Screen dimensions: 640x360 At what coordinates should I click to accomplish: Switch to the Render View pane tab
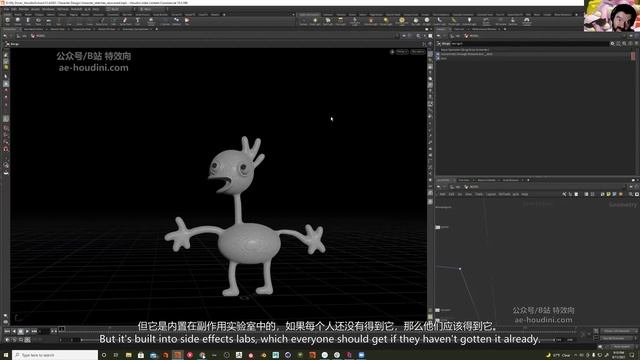tap(57, 29)
